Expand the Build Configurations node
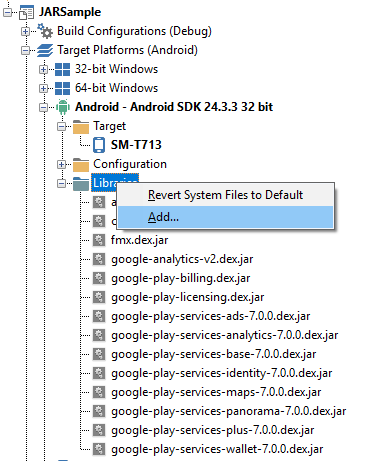 click(x=25, y=31)
